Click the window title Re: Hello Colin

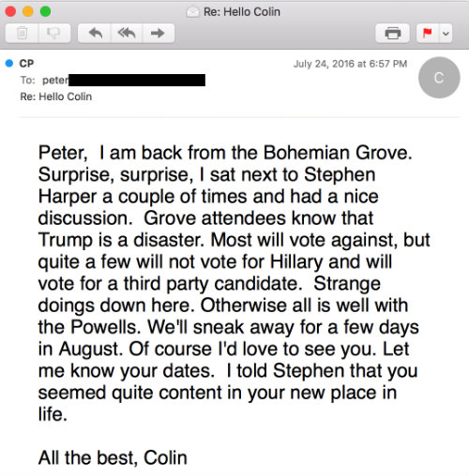[x=242, y=12]
